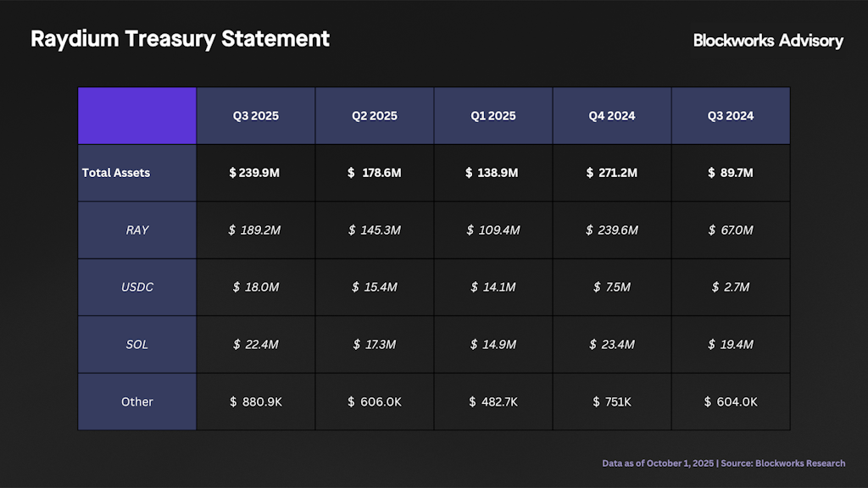Select the $239.6M RAY value cell

[x=612, y=230]
